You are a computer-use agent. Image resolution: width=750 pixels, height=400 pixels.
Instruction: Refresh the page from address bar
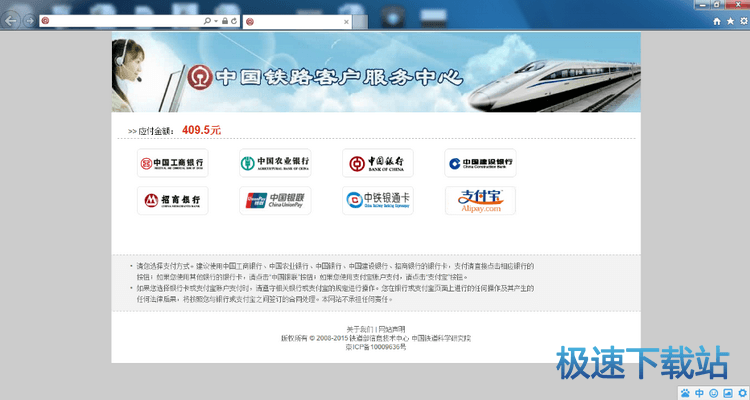233,20
